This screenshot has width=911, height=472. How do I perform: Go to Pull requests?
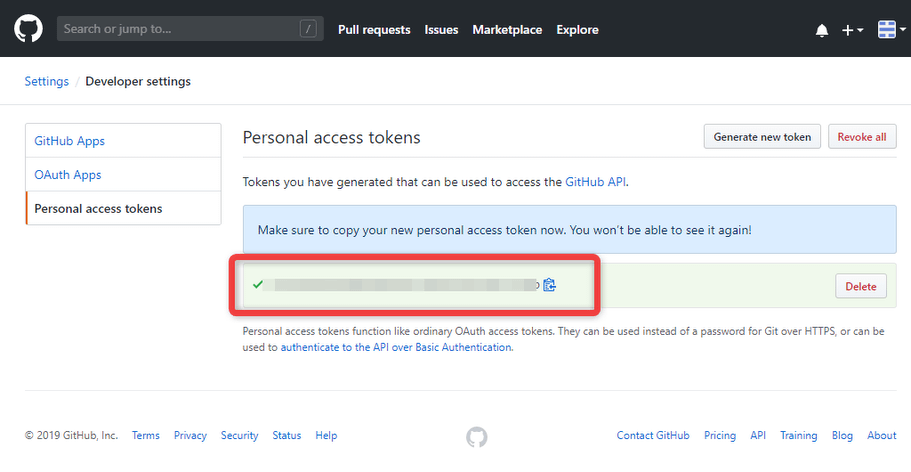(x=374, y=30)
